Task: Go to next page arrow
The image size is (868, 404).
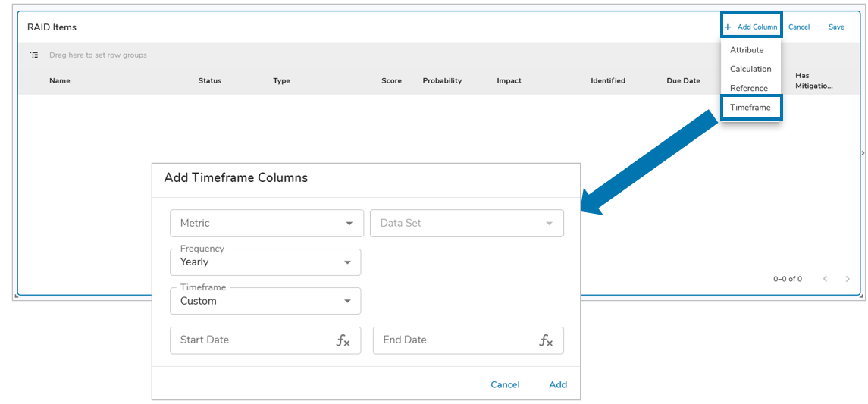Action: point(848,279)
